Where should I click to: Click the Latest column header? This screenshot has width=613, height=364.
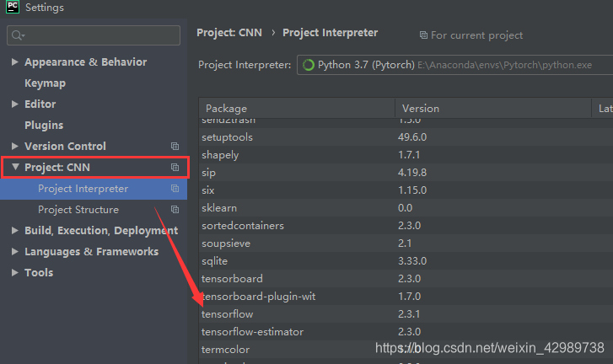pyautogui.click(x=602, y=108)
